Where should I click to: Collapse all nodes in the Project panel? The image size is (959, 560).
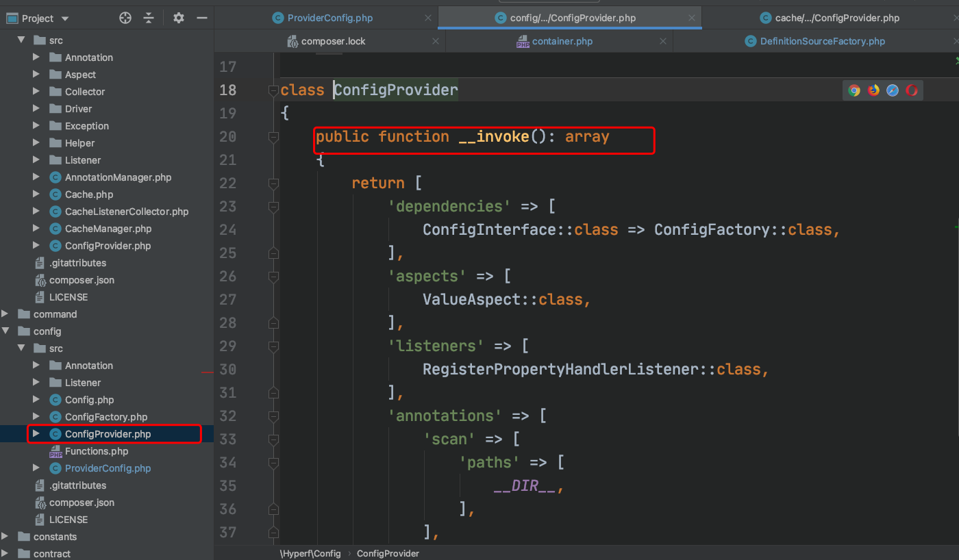click(149, 18)
